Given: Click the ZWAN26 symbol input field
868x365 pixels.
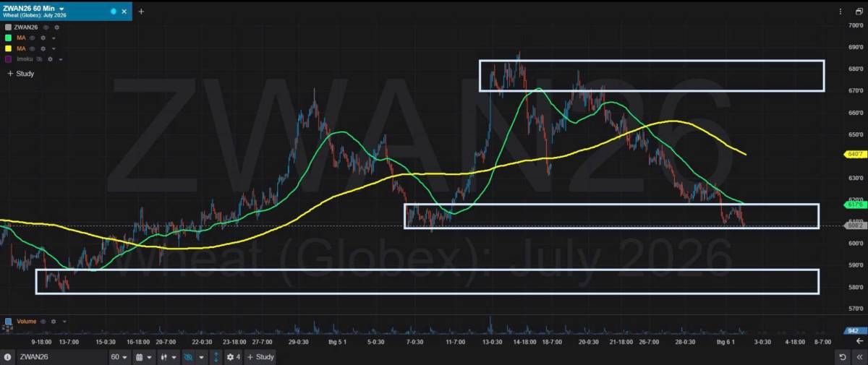Looking at the screenshot, I should click(x=61, y=357).
